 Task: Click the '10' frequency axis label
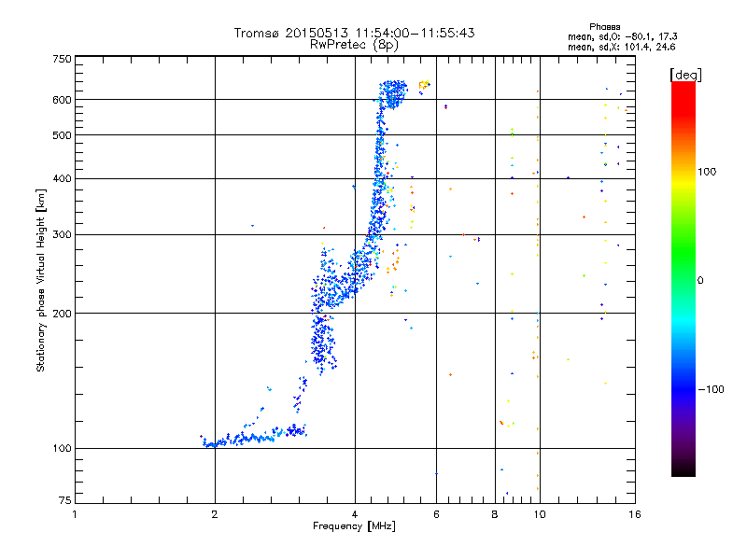point(540,514)
